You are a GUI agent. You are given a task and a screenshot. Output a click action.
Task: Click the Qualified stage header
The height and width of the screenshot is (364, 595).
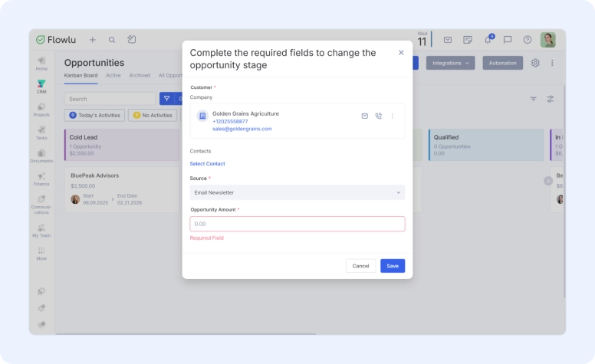486,145
